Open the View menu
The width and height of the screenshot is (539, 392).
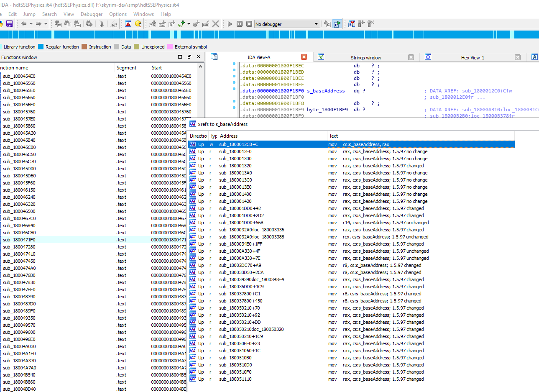(x=69, y=14)
